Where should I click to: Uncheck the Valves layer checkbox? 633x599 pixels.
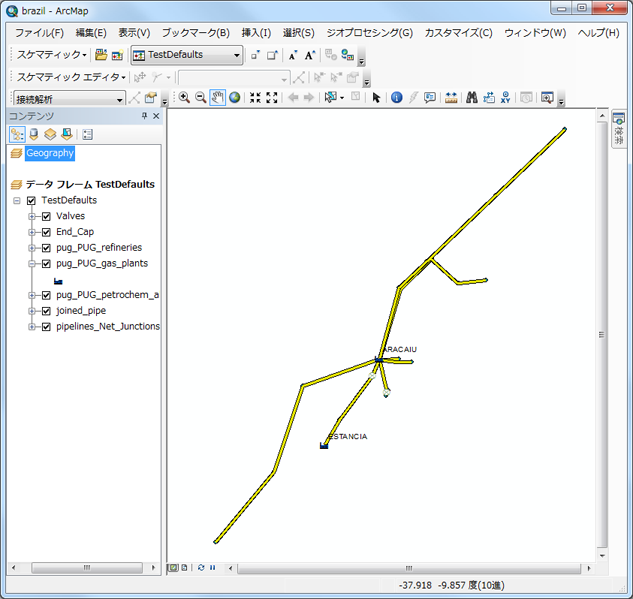click(46, 216)
